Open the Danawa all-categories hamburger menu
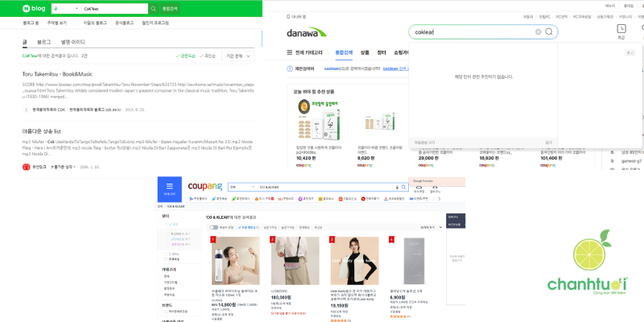Viewport: 644px width, 322px height. coord(291,52)
